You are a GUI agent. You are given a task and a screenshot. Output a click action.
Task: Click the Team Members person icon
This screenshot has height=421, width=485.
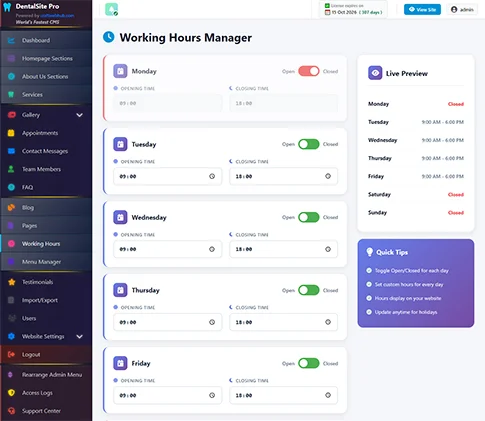(11, 169)
